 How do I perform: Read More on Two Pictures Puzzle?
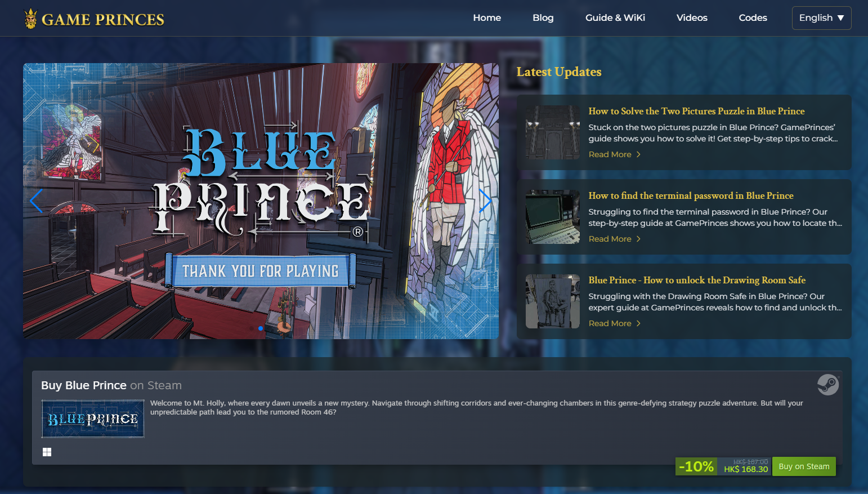click(614, 154)
